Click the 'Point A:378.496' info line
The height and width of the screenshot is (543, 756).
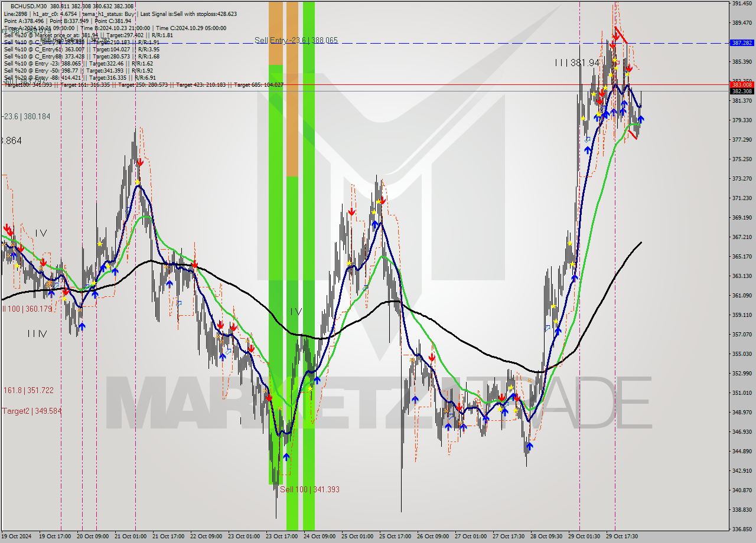(x=24, y=21)
